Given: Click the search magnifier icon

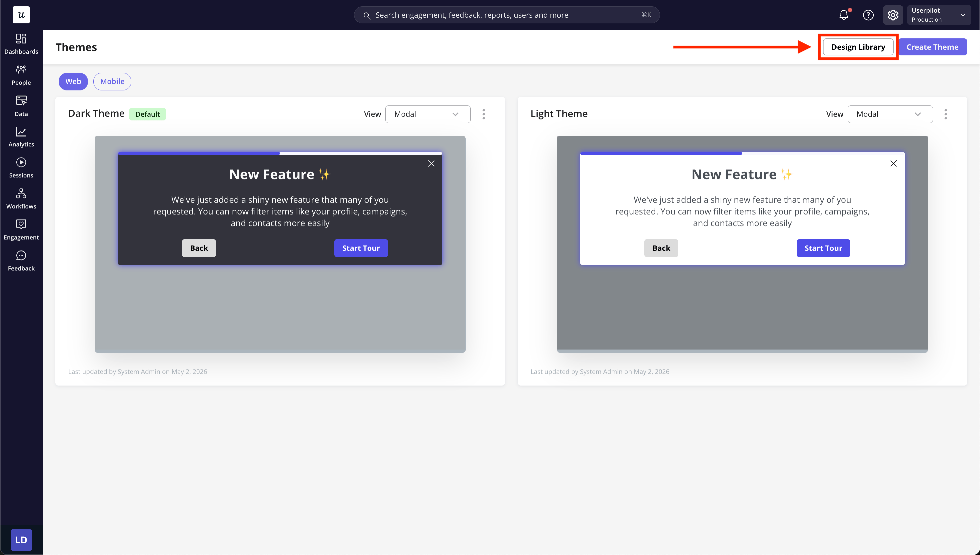Looking at the screenshot, I should pos(367,15).
